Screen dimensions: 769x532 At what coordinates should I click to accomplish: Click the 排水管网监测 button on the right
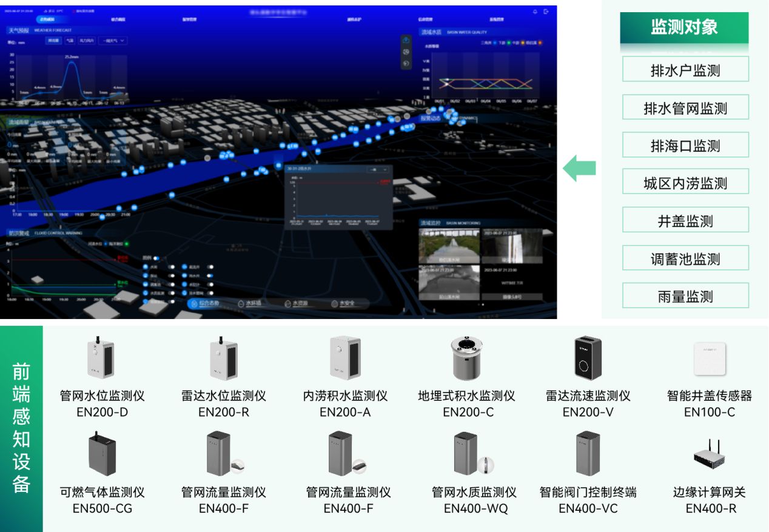point(685,107)
